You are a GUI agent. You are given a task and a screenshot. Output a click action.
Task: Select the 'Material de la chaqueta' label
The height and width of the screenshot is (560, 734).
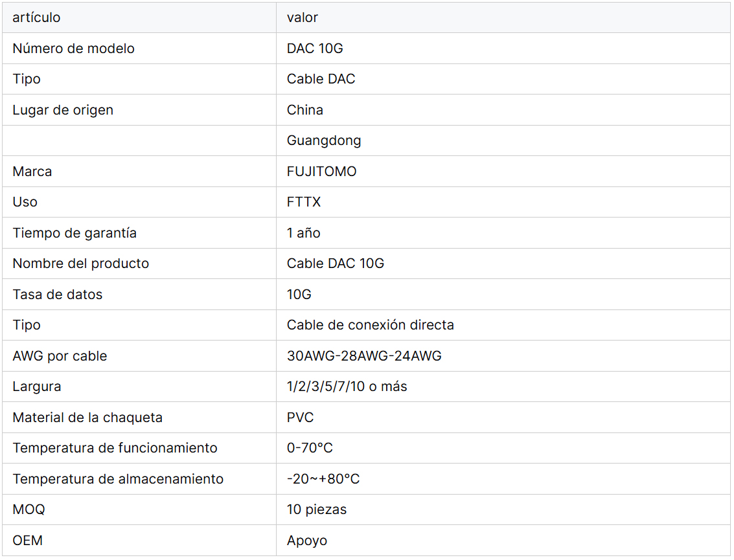click(87, 418)
